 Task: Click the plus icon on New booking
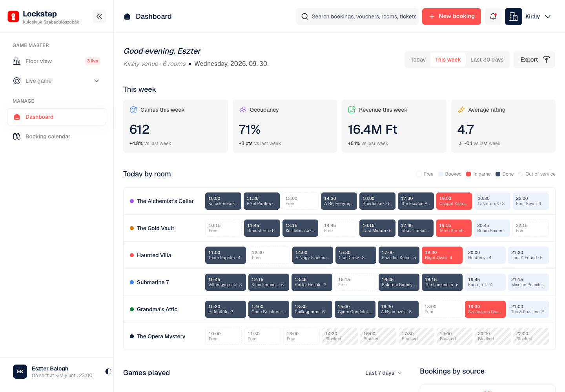point(432,16)
